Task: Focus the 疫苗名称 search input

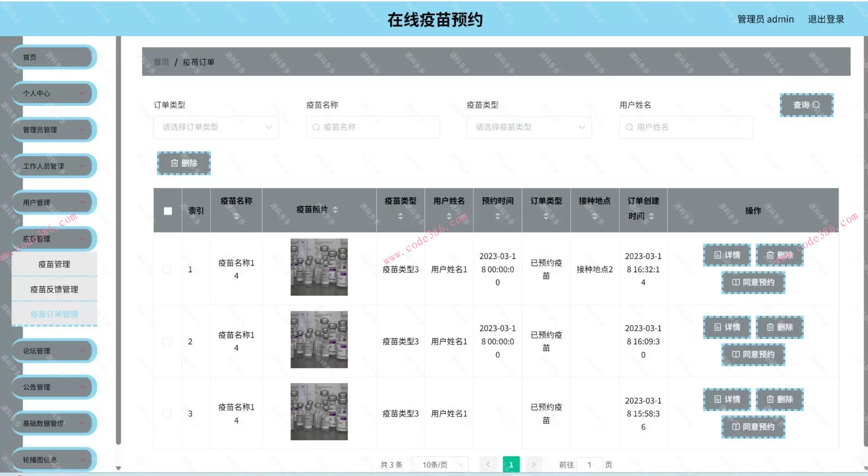Action: click(373, 127)
